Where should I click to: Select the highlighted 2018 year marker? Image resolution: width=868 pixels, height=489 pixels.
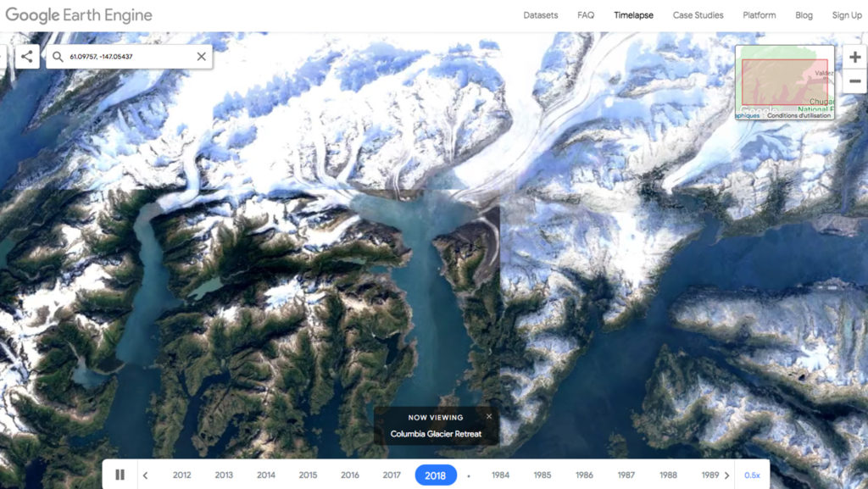[436, 475]
